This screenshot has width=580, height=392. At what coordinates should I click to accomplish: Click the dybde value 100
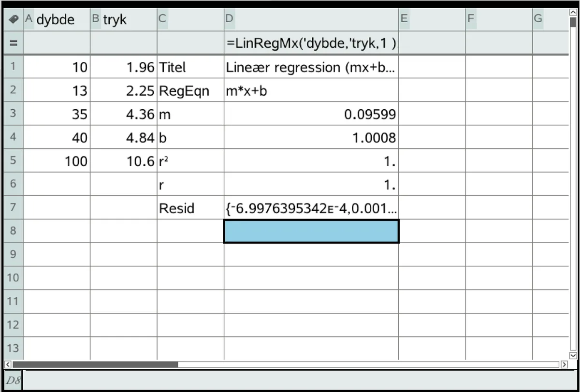tap(57, 161)
